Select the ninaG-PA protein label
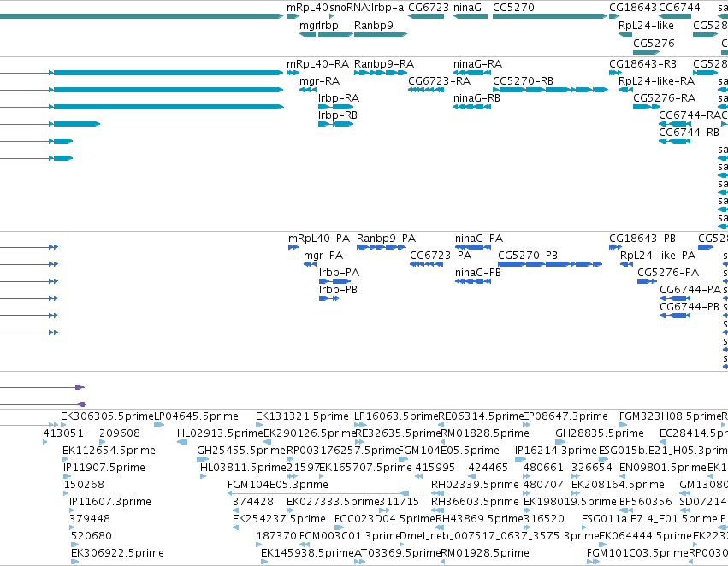This screenshot has width=728, height=566. pyautogui.click(x=479, y=238)
